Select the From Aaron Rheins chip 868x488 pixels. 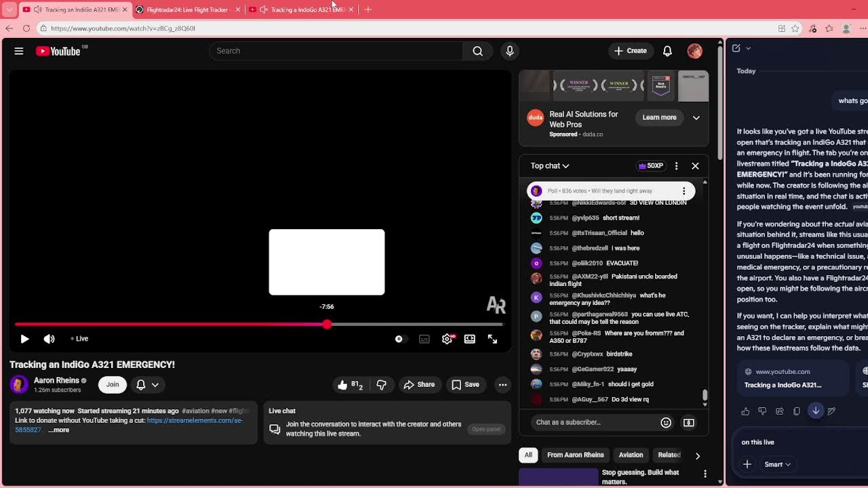[x=575, y=455]
